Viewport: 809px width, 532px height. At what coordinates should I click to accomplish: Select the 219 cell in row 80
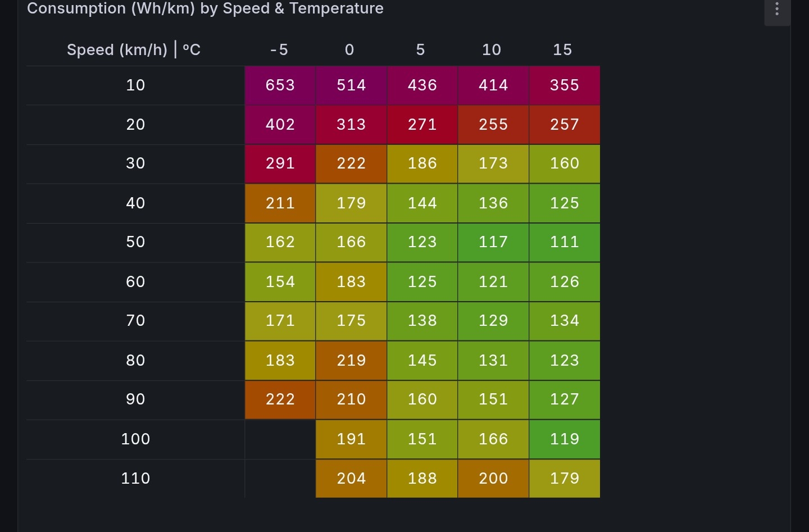click(x=351, y=361)
